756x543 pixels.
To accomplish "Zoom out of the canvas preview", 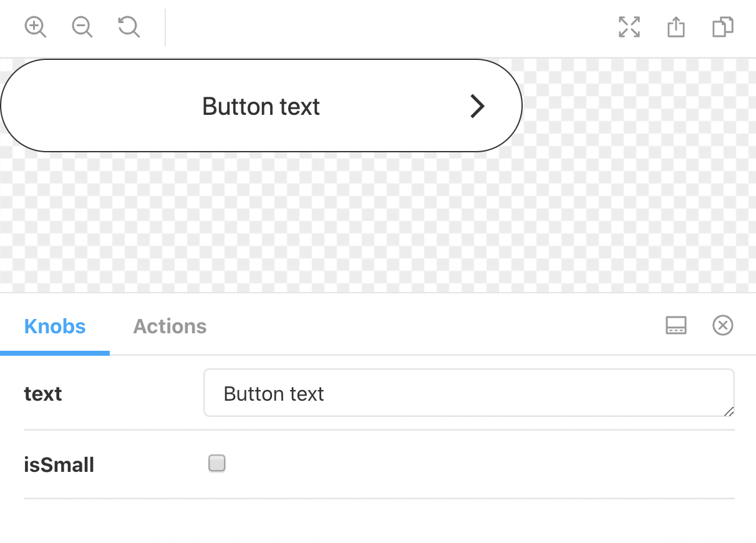I will (82, 27).
